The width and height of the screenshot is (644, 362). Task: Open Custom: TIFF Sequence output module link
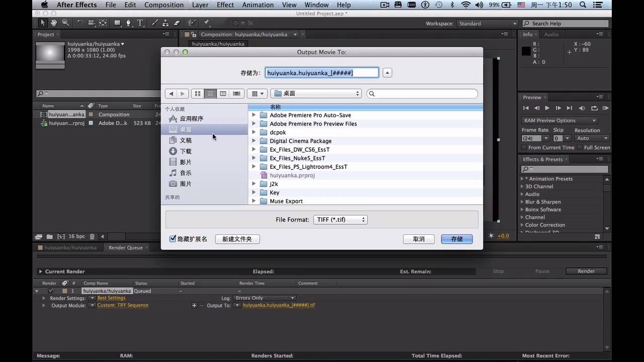point(123,305)
